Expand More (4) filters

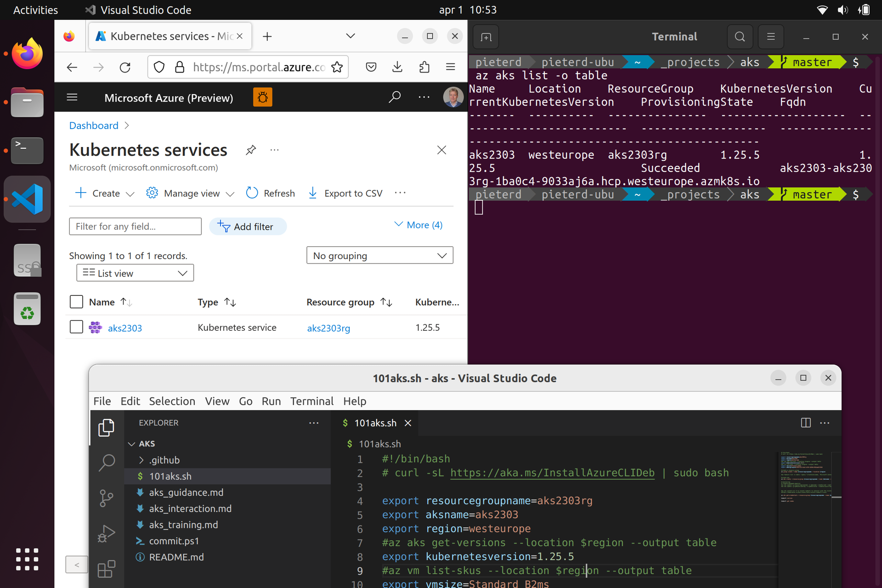click(x=418, y=225)
